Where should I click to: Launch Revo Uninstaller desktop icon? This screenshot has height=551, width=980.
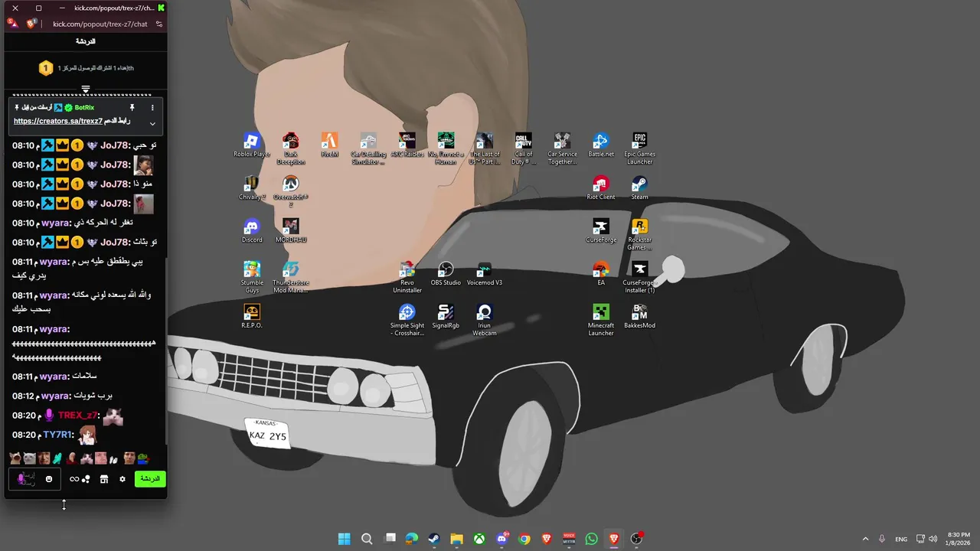(407, 277)
